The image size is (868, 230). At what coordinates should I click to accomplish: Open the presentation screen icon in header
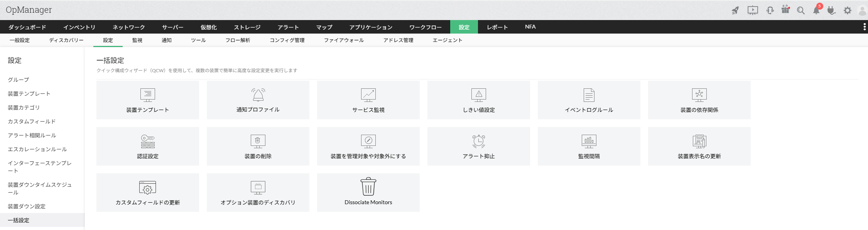pos(753,10)
